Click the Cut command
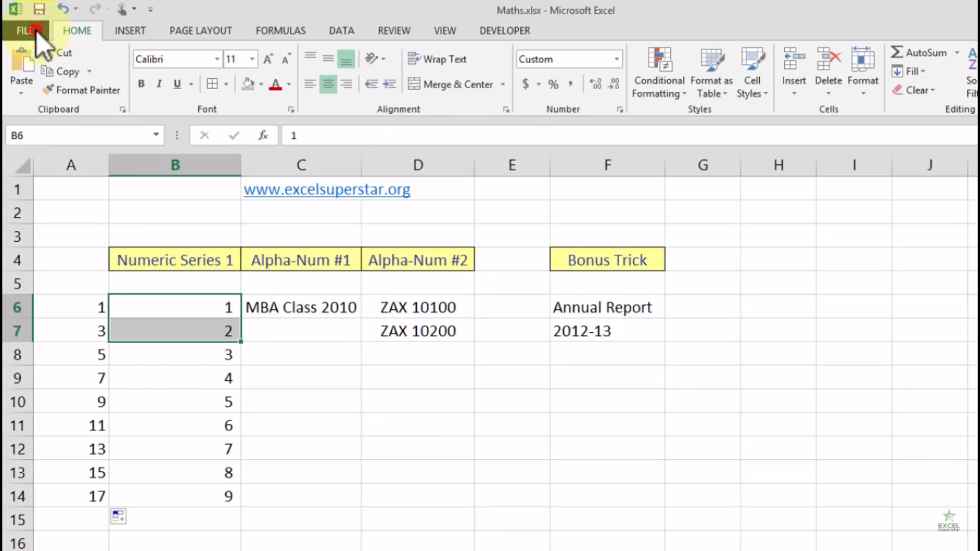This screenshot has width=980, height=551. tap(64, 52)
